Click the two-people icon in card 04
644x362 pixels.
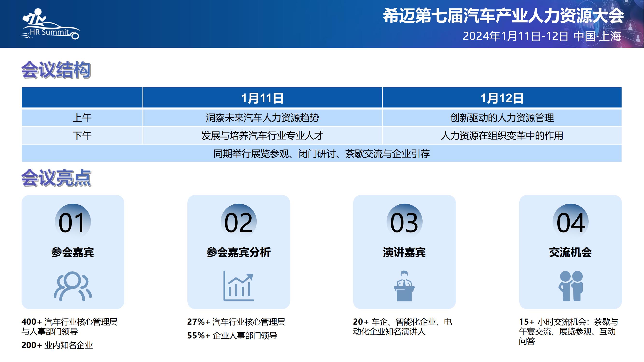click(x=571, y=286)
